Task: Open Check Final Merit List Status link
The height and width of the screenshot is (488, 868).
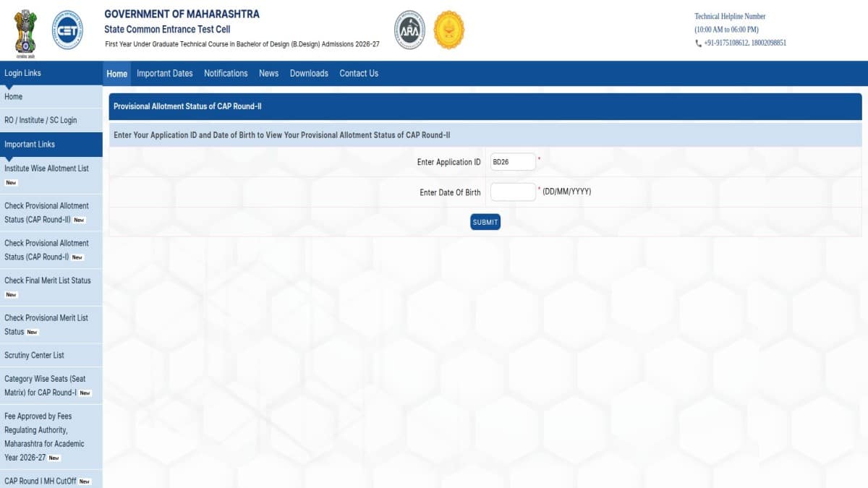Action: tap(51, 287)
